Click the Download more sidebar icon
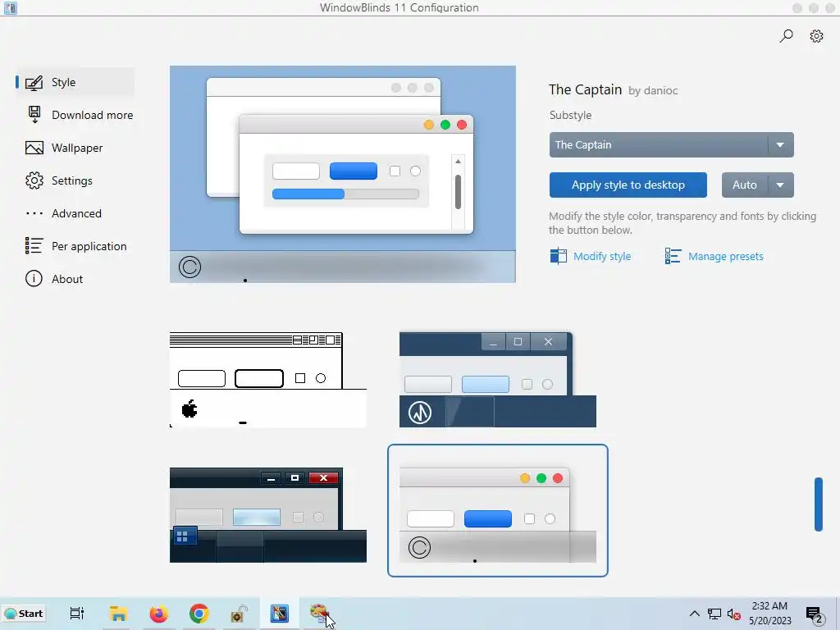Viewport: 840px width, 630px height. [34, 115]
